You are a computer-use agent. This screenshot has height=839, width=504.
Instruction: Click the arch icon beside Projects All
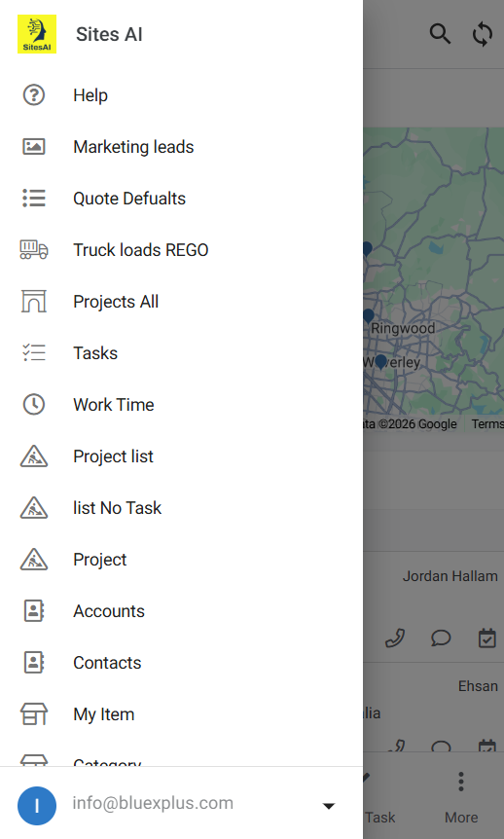(x=34, y=302)
